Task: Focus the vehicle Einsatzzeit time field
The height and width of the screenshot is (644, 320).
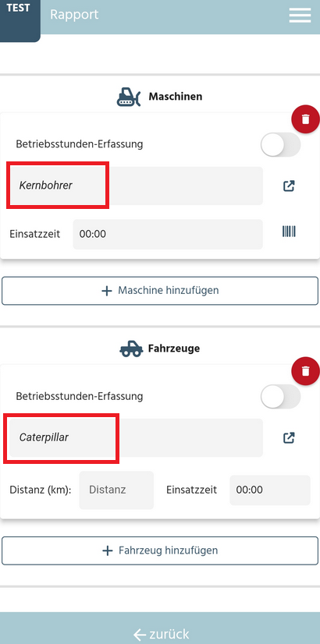Action: coord(270,490)
